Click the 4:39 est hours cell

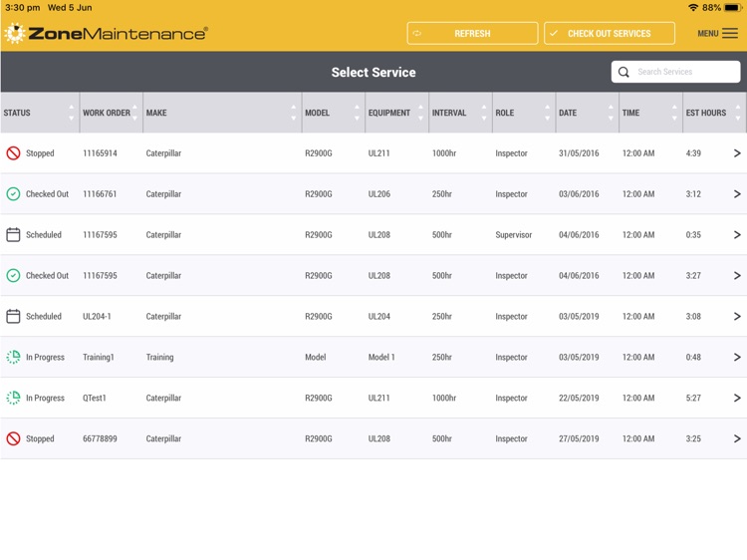coord(693,153)
